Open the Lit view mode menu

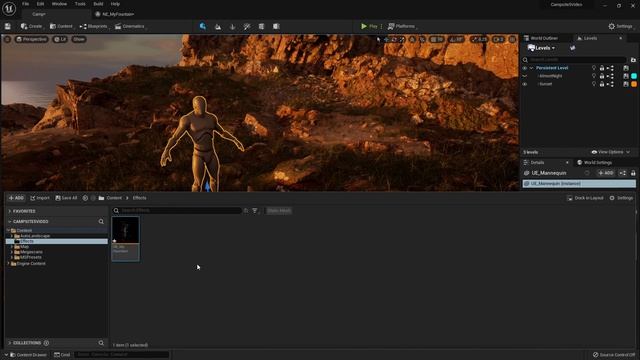pyautogui.click(x=60, y=40)
